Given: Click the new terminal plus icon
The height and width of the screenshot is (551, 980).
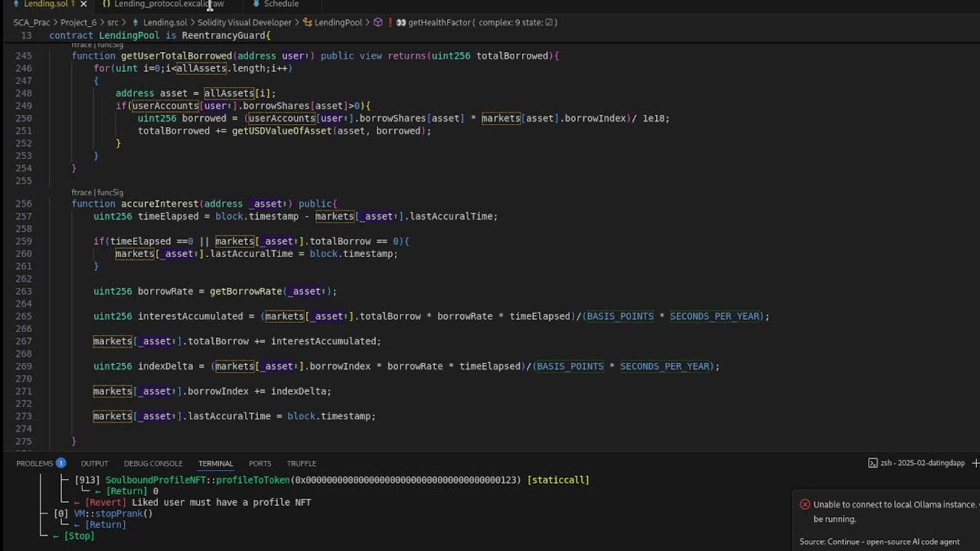Looking at the screenshot, I should (975, 463).
